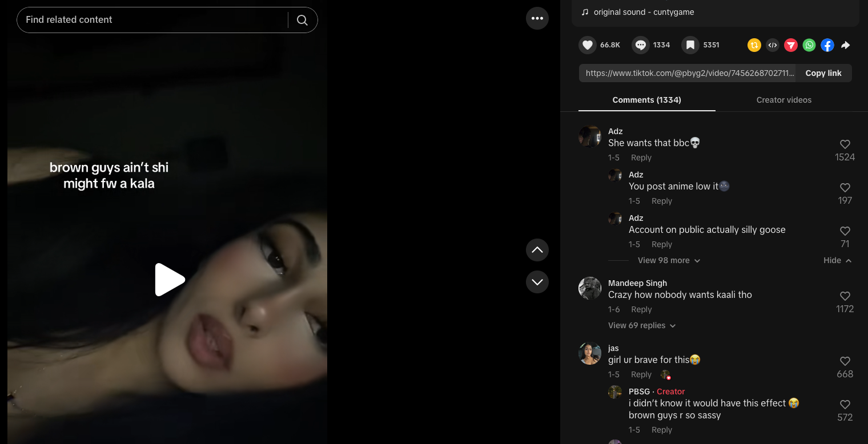Reply to Mandeep Singh's comment
The width and height of the screenshot is (868, 444).
tap(641, 309)
